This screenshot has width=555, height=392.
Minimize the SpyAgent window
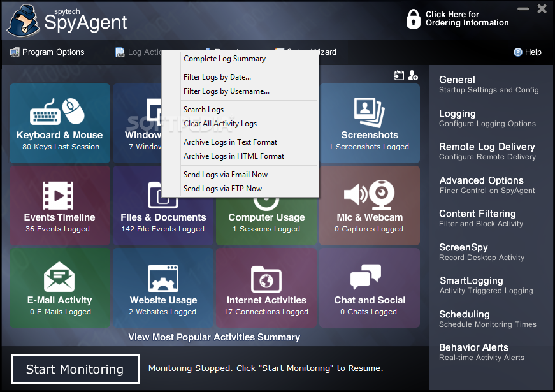[523, 9]
